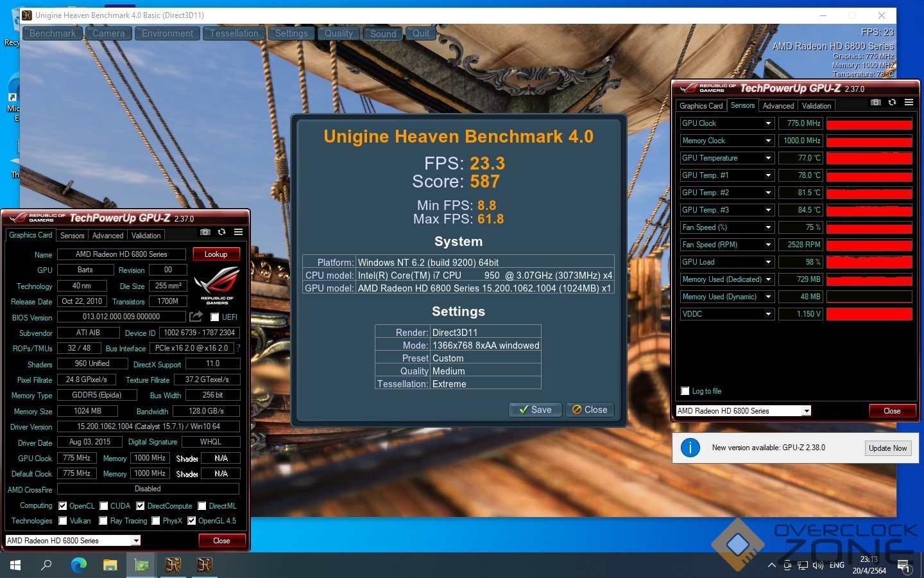Image resolution: width=924 pixels, height=578 pixels.
Task: Click BIOS Version value field
Action: tap(121, 317)
